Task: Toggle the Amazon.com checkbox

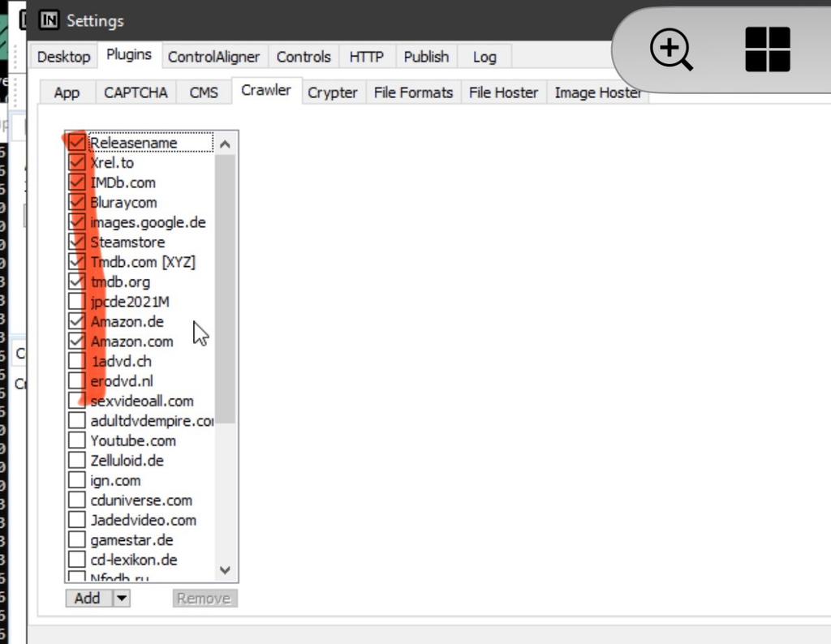Action: [x=77, y=341]
